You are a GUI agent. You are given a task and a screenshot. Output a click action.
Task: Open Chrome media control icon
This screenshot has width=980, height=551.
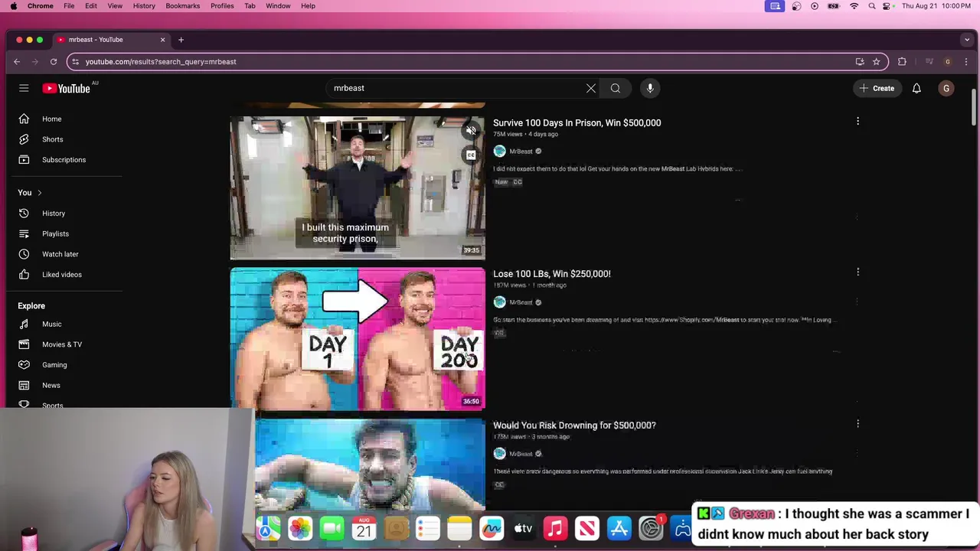pos(929,61)
